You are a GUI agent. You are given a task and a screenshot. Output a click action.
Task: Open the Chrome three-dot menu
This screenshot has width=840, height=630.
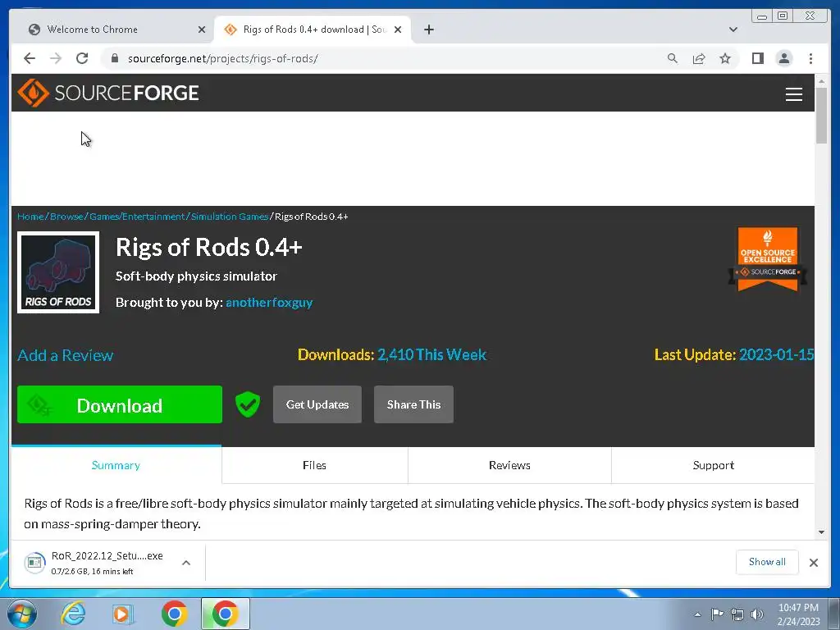click(x=810, y=58)
